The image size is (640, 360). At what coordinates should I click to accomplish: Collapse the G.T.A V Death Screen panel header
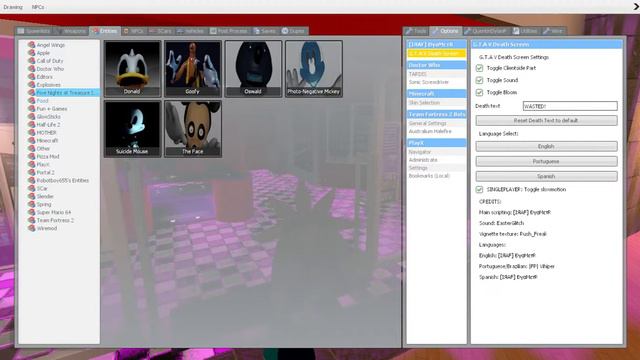click(x=547, y=44)
